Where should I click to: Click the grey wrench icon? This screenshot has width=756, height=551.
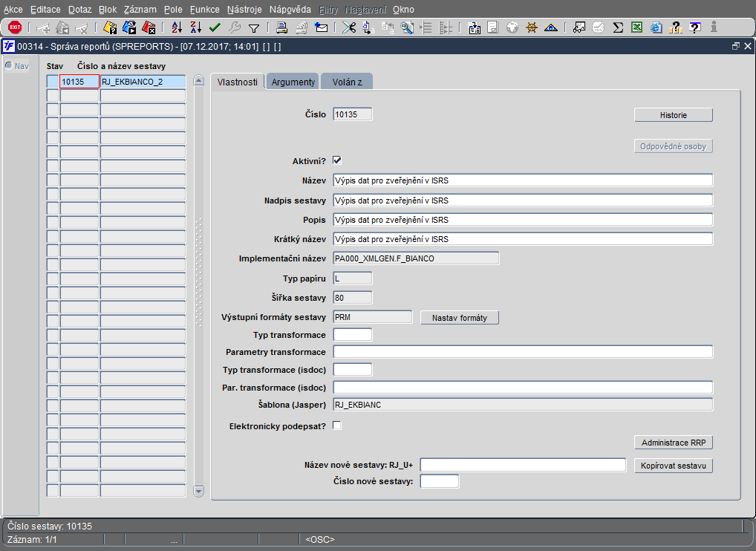pyautogui.click(x=235, y=27)
